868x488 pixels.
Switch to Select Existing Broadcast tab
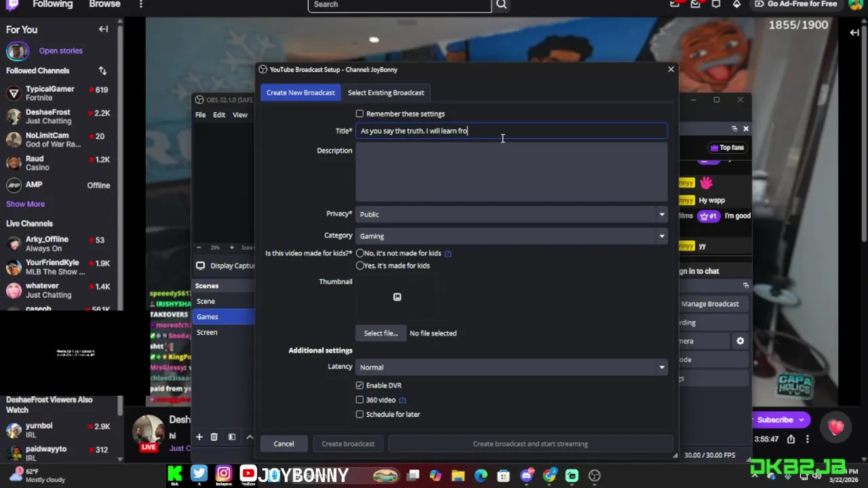[x=386, y=93]
